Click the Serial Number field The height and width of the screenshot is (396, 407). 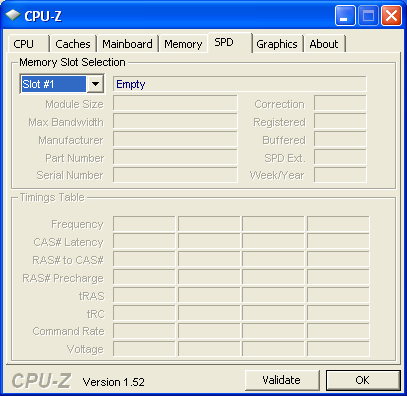(x=175, y=175)
